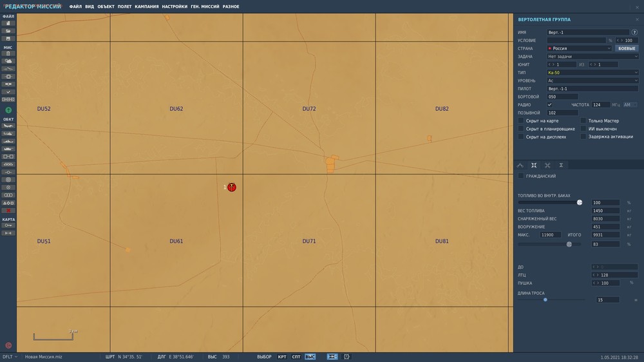Select the ground vehicle group tool

(8, 149)
